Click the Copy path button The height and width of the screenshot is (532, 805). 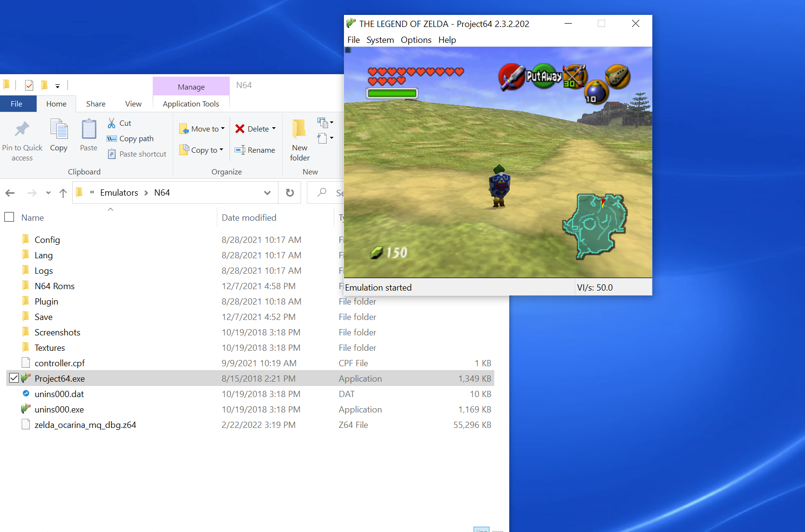[130, 139]
